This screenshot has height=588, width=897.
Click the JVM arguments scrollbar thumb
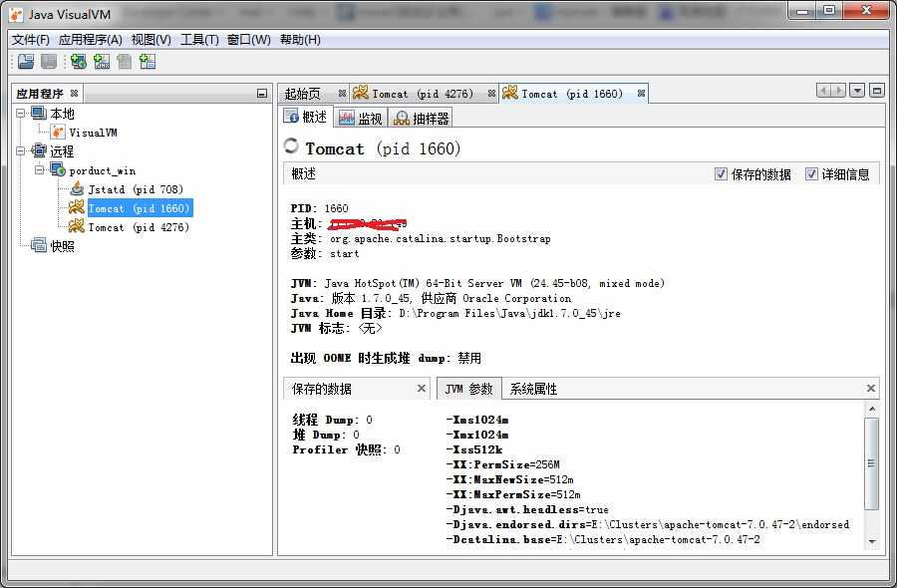[x=871, y=463]
